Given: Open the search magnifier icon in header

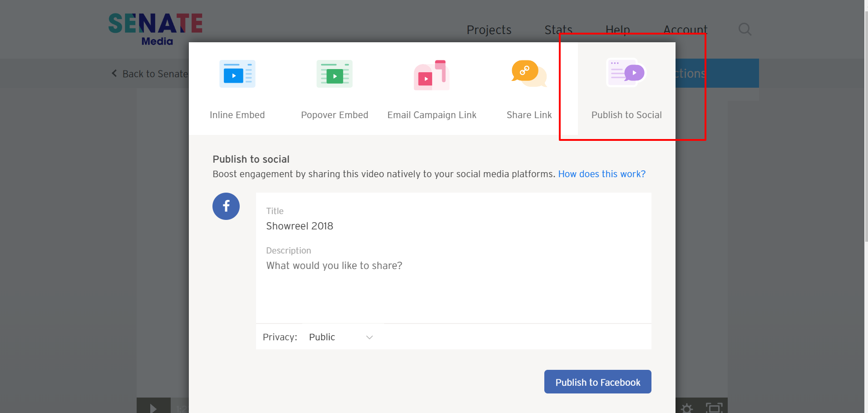Looking at the screenshot, I should (745, 30).
